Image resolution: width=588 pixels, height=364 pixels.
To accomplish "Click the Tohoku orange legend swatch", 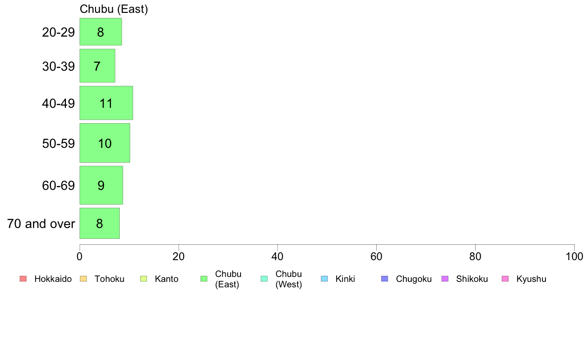I will [83, 278].
